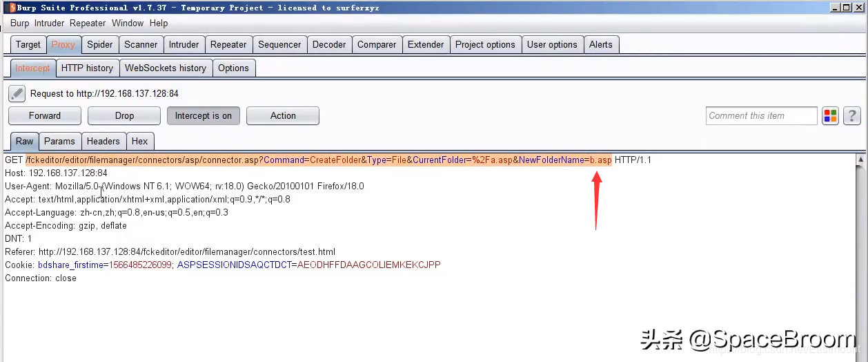868x362 pixels.
Task: Minimize the Burp Suite window
Action: pos(836,8)
